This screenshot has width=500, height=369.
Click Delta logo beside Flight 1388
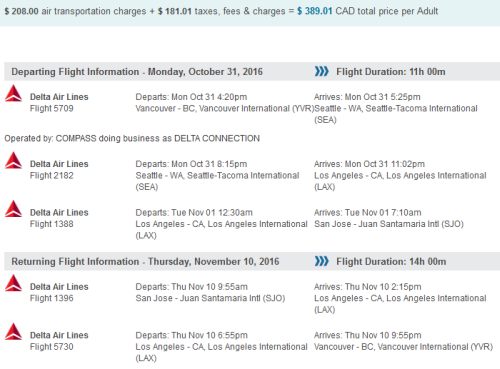[13, 209]
